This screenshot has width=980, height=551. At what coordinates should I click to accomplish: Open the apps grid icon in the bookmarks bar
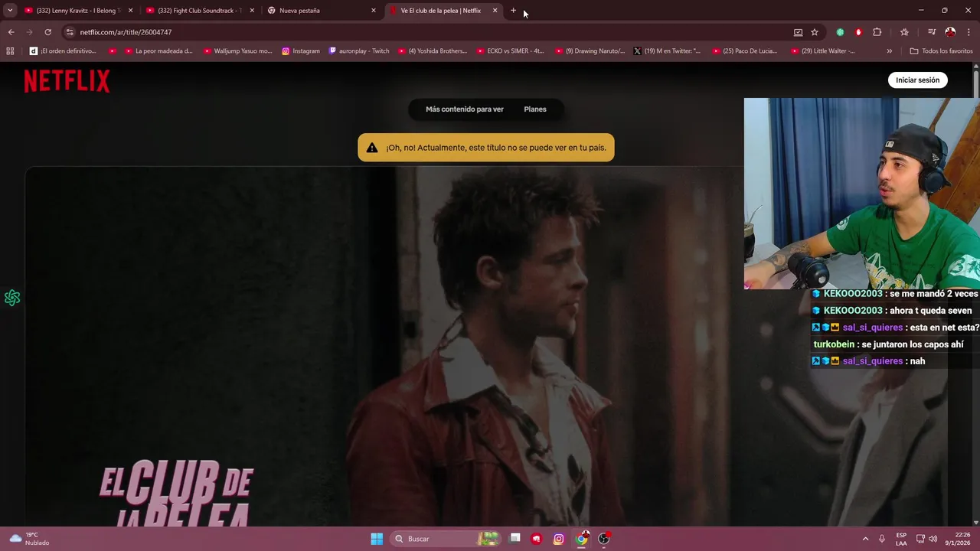10,51
